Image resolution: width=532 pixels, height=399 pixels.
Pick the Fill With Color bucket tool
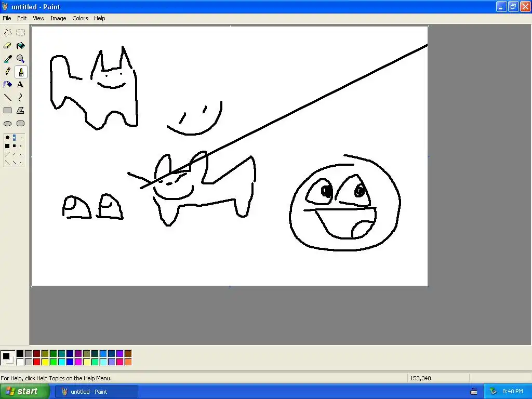point(21,46)
